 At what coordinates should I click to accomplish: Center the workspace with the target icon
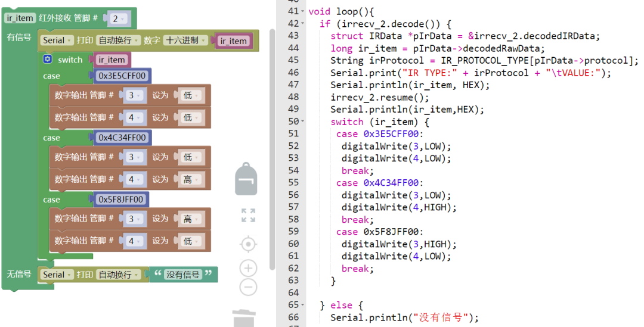pos(248,245)
